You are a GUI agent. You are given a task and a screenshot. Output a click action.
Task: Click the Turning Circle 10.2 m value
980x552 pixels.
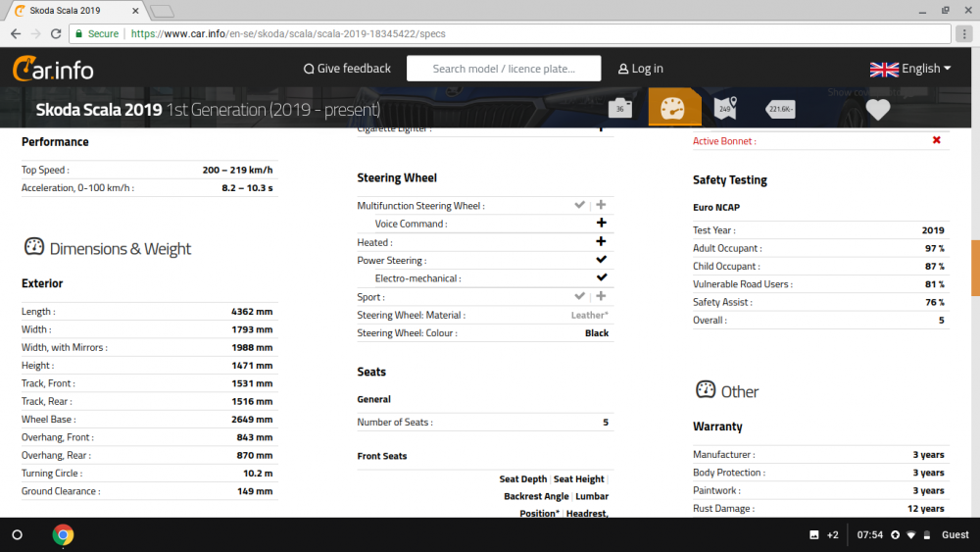click(258, 474)
